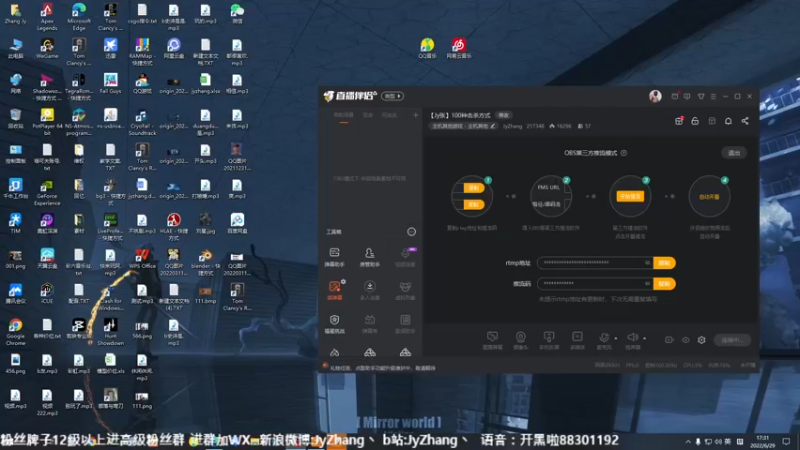Open WPS Office desktop shortcut
Image resolution: width=800 pixels, height=450 pixels.
click(x=142, y=258)
